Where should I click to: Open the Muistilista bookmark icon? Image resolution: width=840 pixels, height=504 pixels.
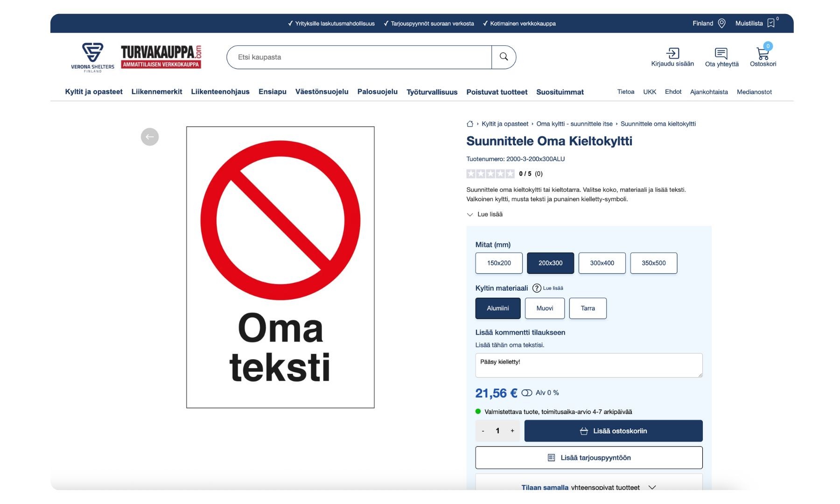tap(771, 23)
